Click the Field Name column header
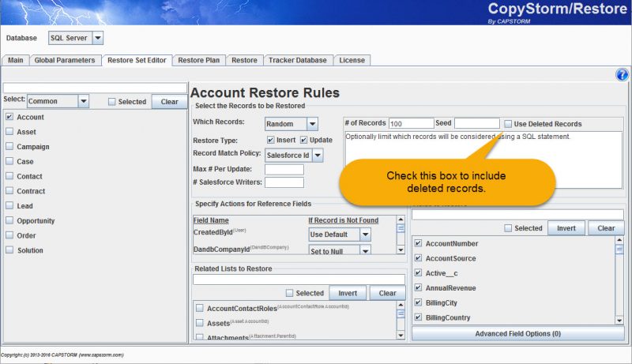 point(211,220)
